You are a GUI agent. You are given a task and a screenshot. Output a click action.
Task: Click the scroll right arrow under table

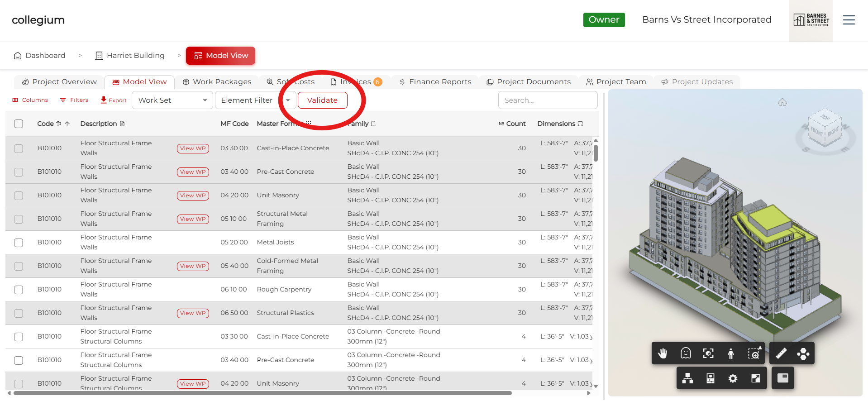tap(588, 393)
